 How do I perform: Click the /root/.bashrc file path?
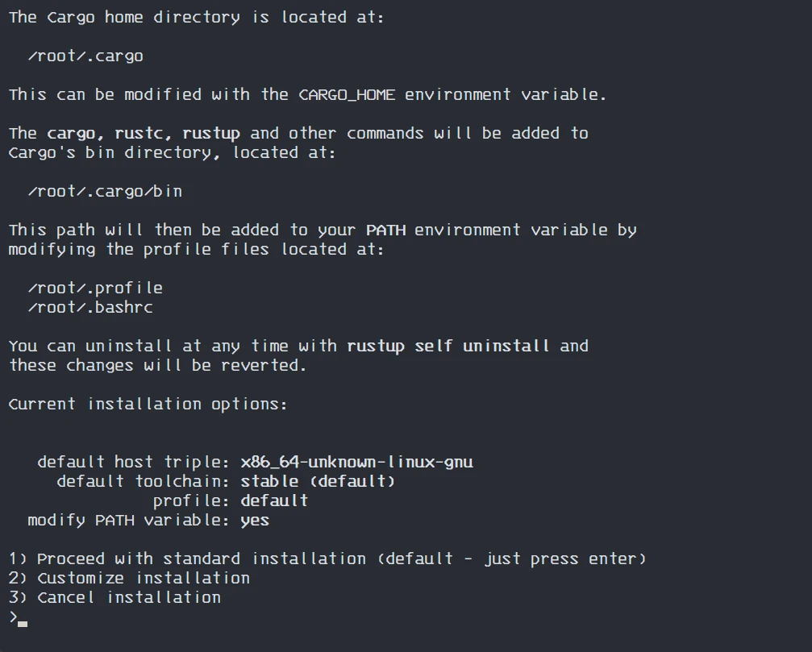[90, 308]
